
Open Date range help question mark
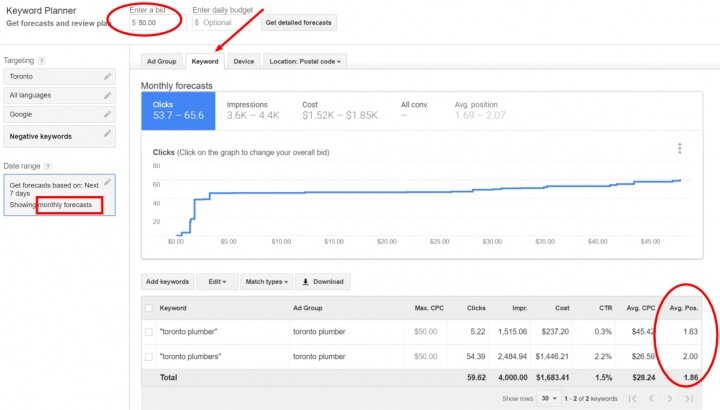pos(47,166)
